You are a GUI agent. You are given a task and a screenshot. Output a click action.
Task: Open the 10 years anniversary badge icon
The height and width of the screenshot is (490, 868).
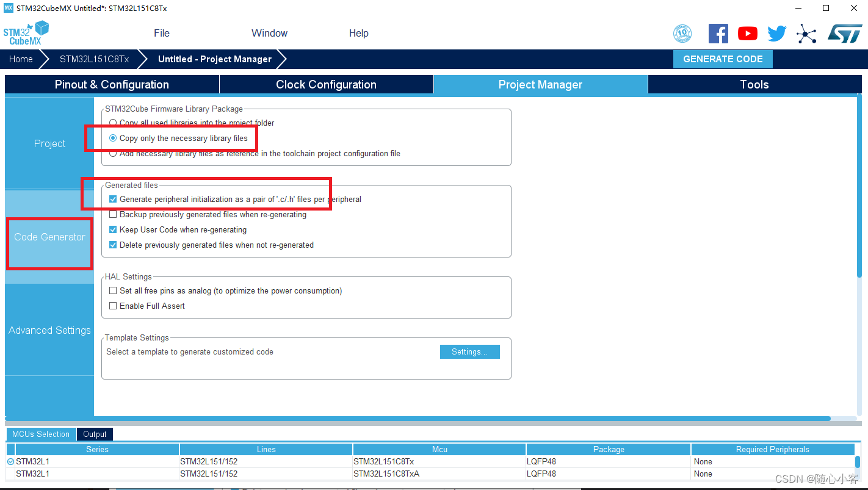click(x=682, y=34)
